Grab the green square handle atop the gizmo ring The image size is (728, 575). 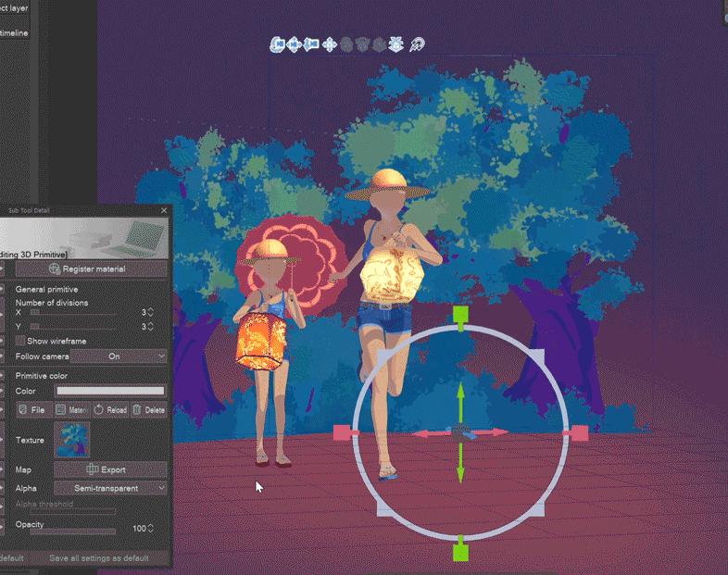tap(460, 314)
